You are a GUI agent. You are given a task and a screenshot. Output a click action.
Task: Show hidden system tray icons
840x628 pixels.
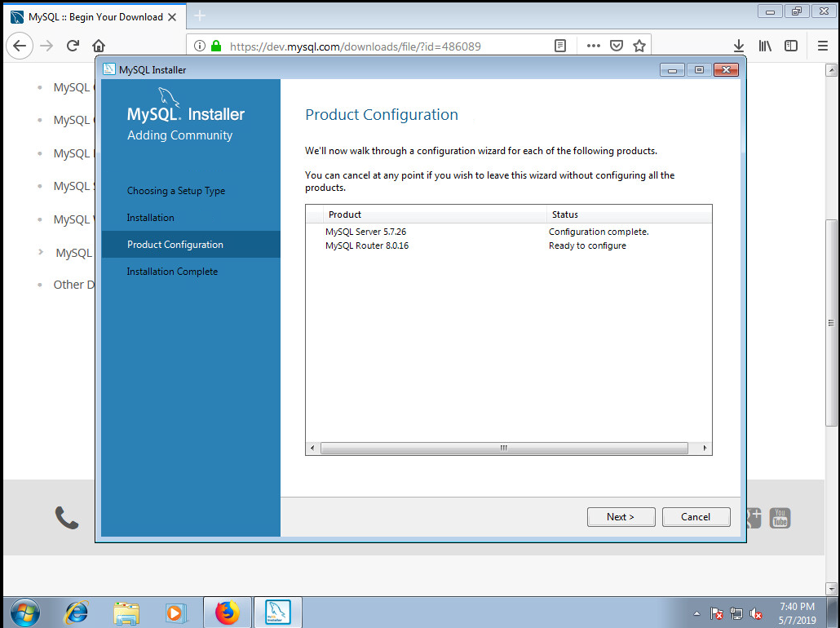coord(696,613)
